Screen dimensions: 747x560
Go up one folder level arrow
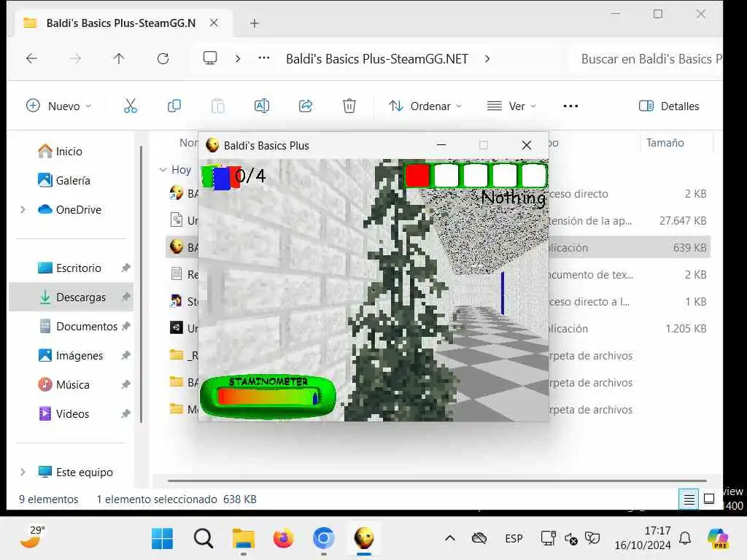coord(119,58)
